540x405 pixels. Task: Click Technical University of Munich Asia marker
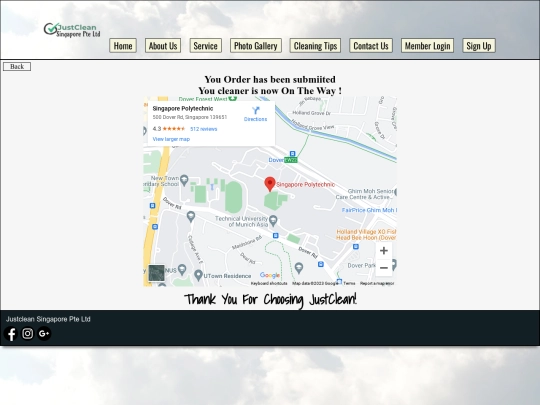[273, 220]
